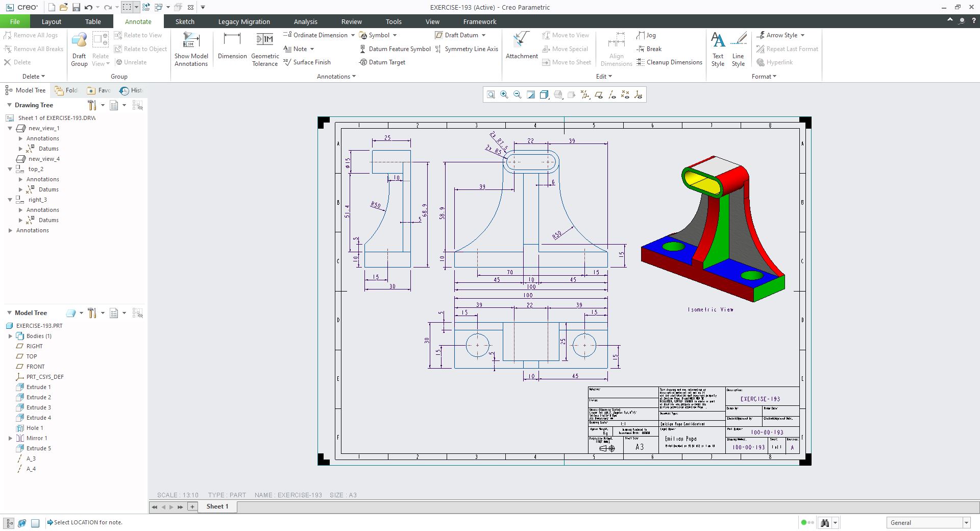Viewport: 980px width, 531px height.
Task: Click the Draft Group icon
Action: coord(79,50)
